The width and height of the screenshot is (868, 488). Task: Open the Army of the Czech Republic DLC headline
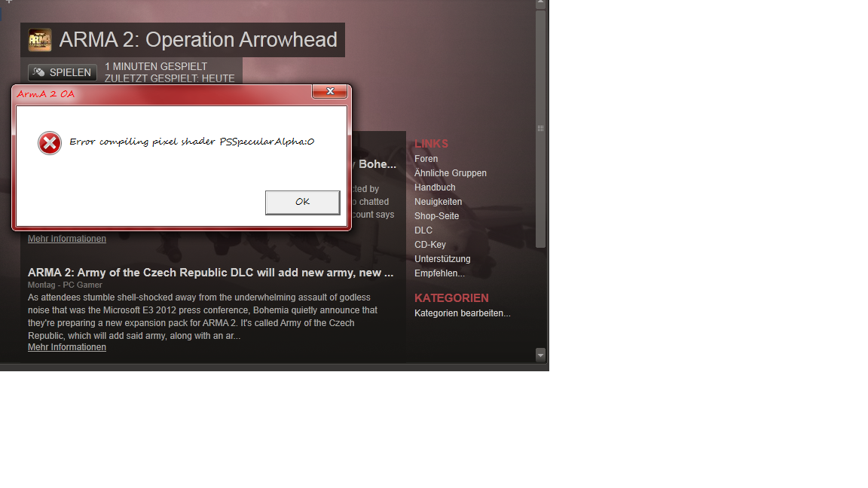click(210, 273)
